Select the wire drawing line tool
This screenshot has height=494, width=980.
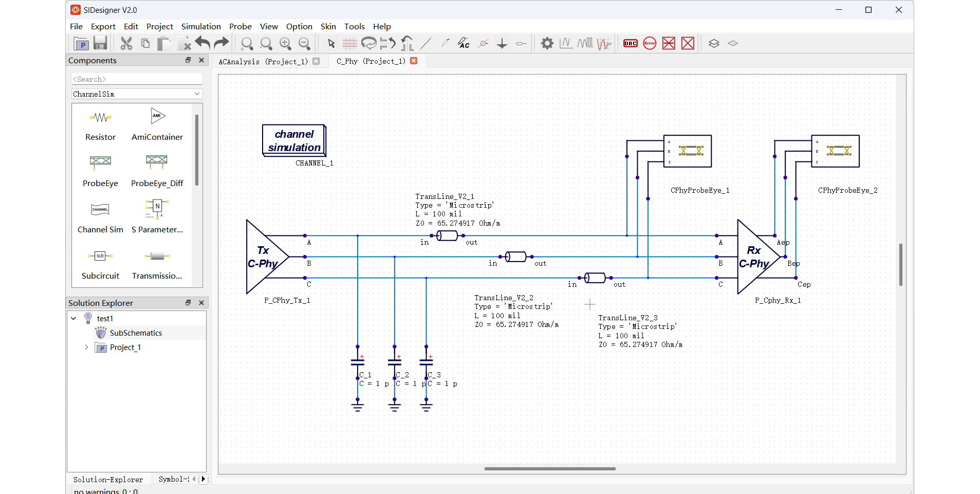pos(426,44)
